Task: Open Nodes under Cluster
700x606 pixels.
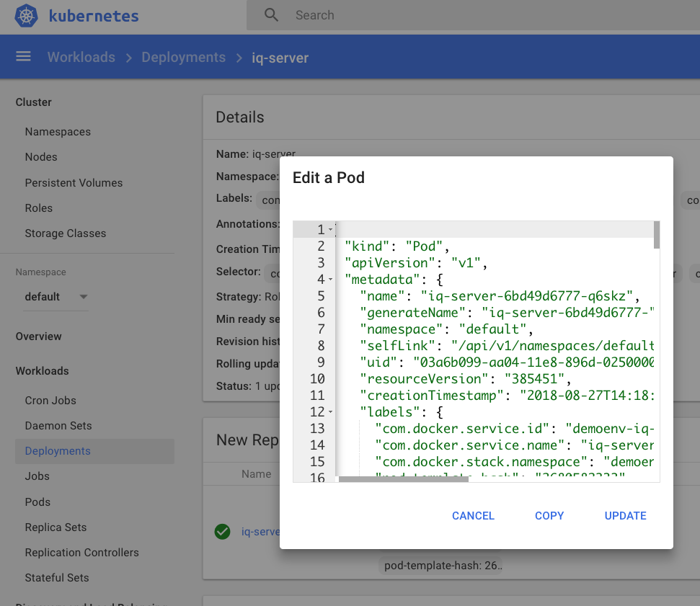Action: click(x=40, y=157)
